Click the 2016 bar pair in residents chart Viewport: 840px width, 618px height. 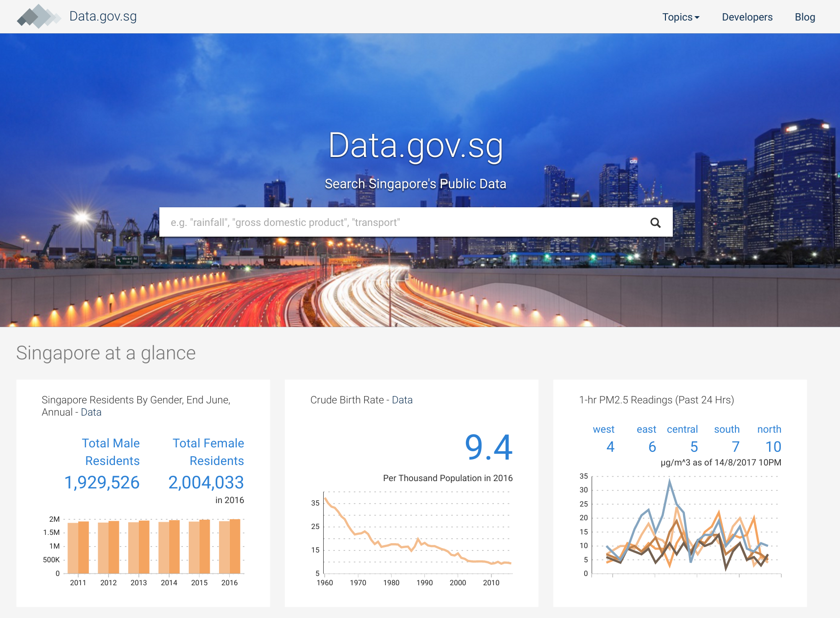[x=229, y=546]
